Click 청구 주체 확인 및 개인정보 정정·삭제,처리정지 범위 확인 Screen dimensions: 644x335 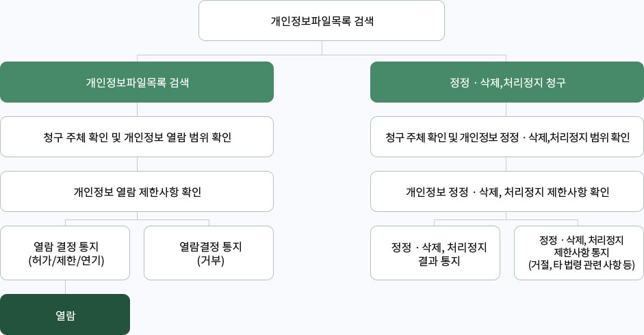[x=506, y=137]
